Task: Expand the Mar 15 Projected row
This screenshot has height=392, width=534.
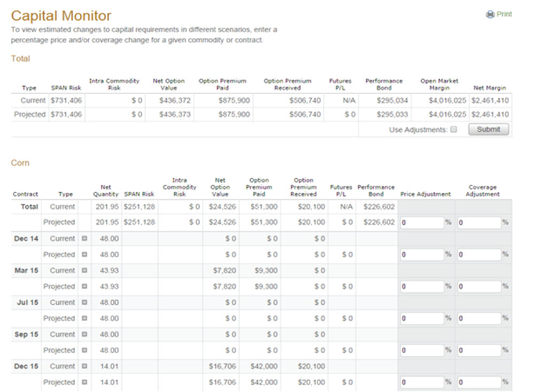Action: 84,286
